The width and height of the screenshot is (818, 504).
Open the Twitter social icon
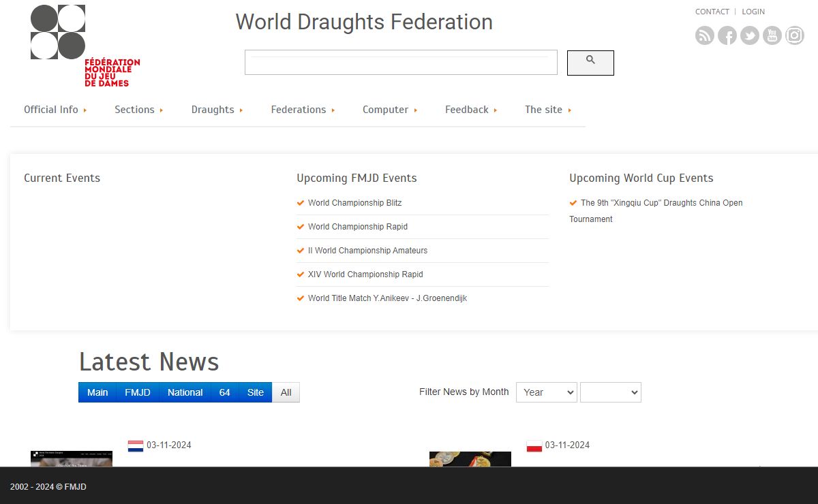click(x=750, y=35)
